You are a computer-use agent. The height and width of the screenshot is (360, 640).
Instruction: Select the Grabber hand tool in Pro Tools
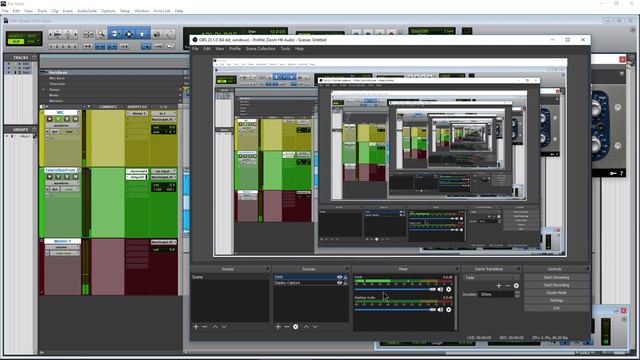click(142, 35)
